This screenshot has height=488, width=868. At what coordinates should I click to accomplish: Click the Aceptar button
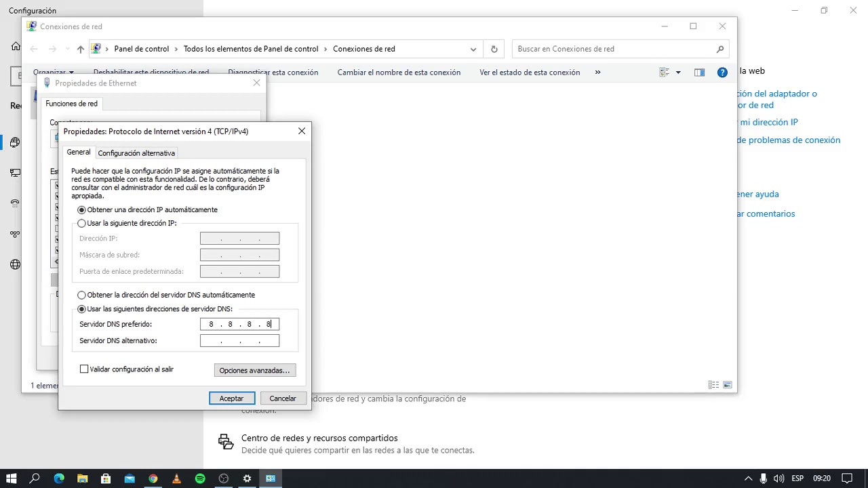232,399
